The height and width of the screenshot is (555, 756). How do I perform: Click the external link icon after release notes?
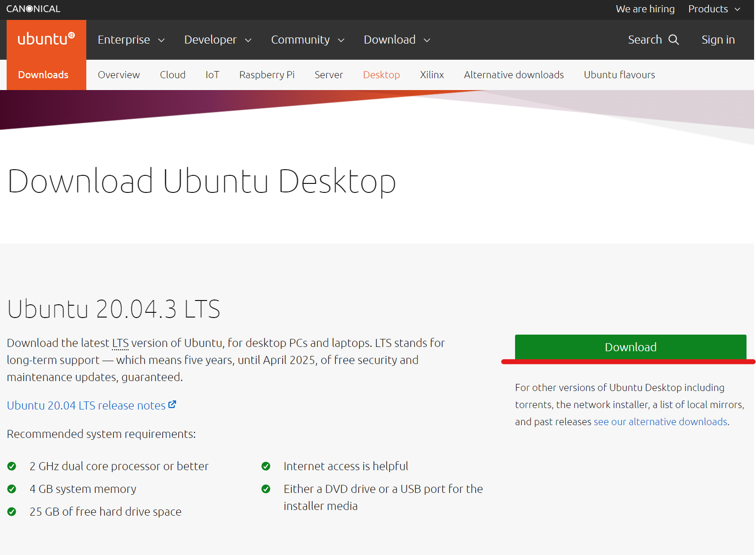172,405
